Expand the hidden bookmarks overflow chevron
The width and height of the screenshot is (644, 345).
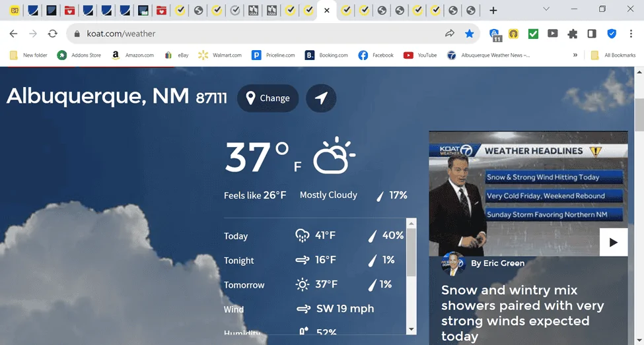[575, 55]
